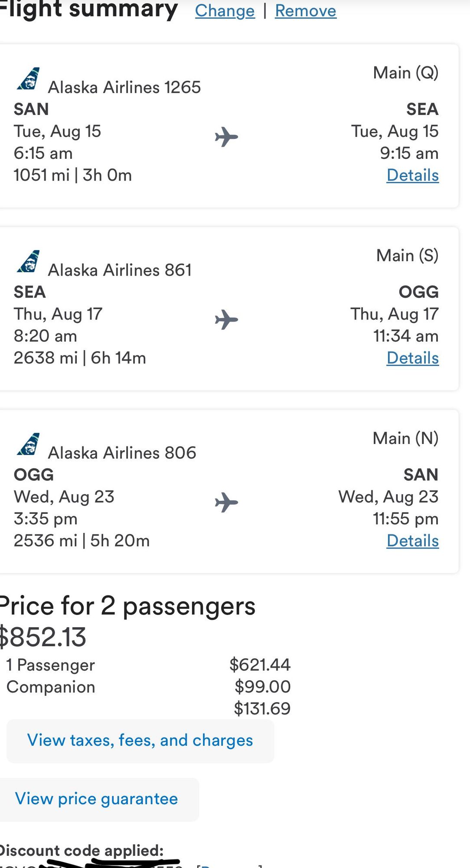Viewport: 470px width, 868px height.
Task: Click the airplane icon for SEA to OGG
Action: pyautogui.click(x=226, y=320)
